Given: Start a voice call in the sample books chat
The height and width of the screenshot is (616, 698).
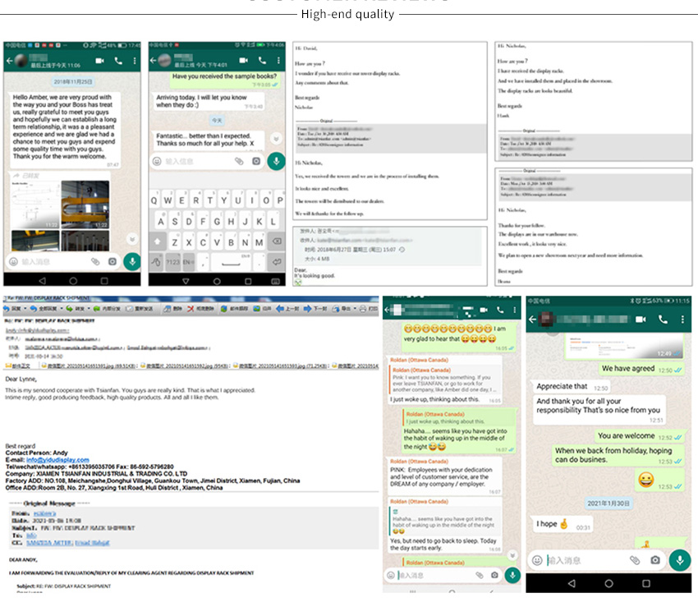Looking at the screenshot, I should [262, 60].
